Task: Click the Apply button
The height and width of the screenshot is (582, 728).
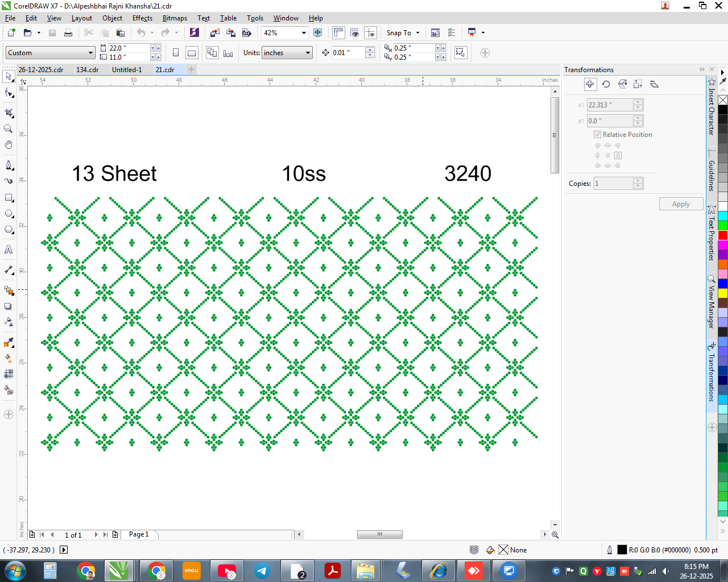Action: [681, 204]
